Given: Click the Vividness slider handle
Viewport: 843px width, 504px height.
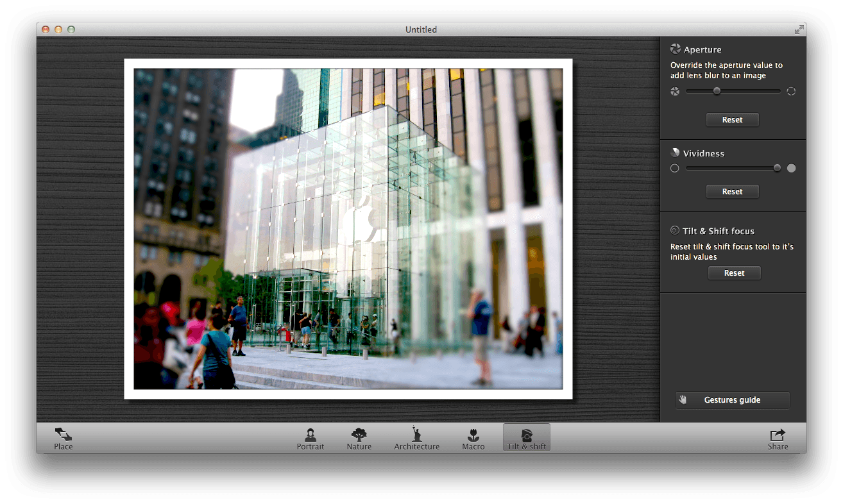Looking at the screenshot, I should [777, 168].
